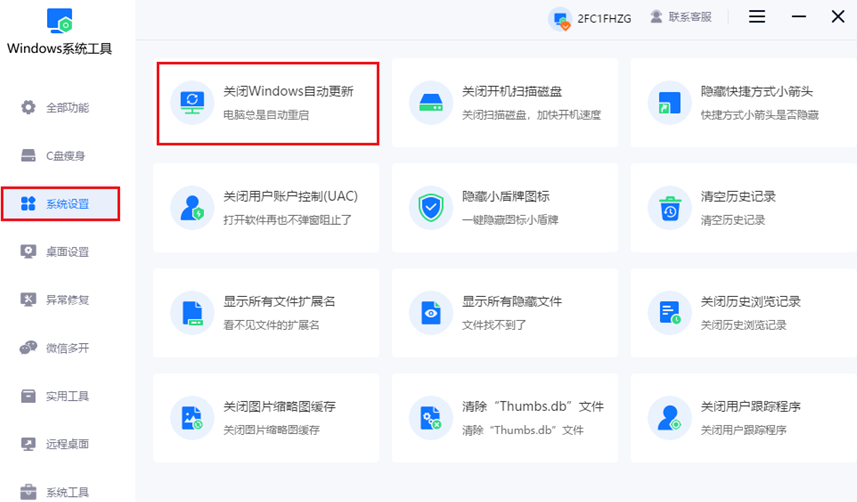Click the 异常修复 wrench icon
This screenshot has height=502, width=857.
[x=28, y=300]
